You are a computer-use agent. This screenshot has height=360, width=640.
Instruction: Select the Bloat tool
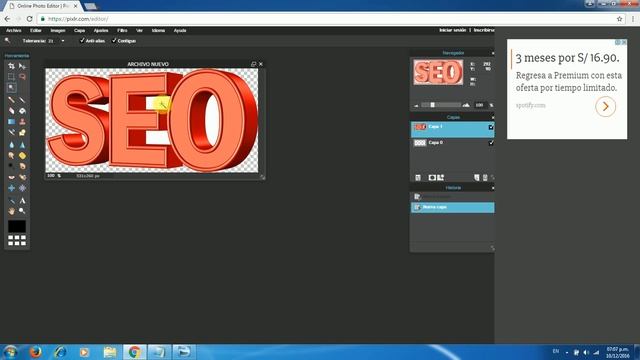coord(11,188)
